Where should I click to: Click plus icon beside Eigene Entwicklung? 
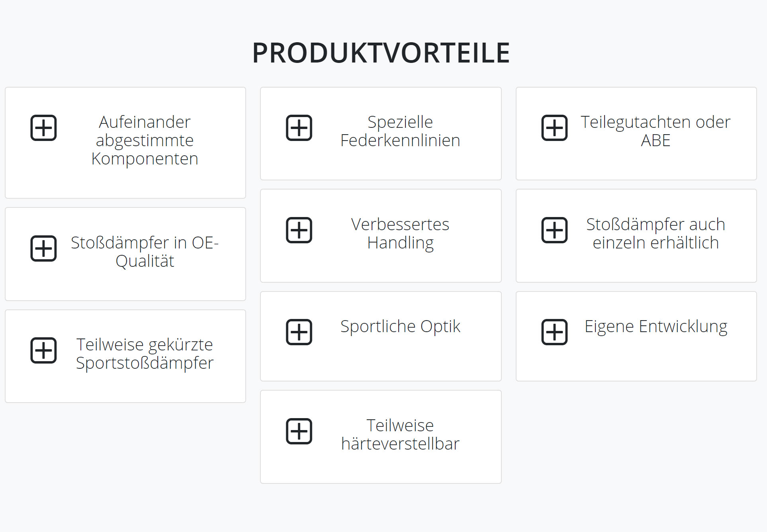pos(554,332)
